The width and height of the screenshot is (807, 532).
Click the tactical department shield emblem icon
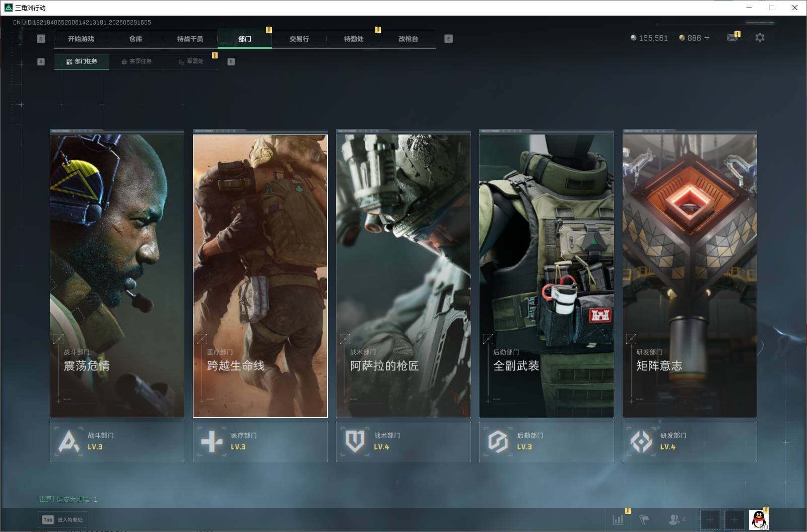355,442
